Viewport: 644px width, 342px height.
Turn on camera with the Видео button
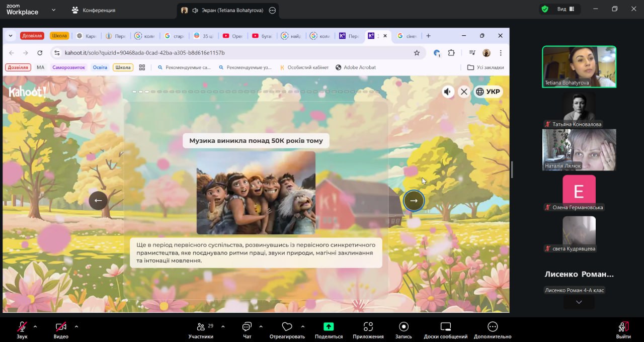(x=61, y=327)
